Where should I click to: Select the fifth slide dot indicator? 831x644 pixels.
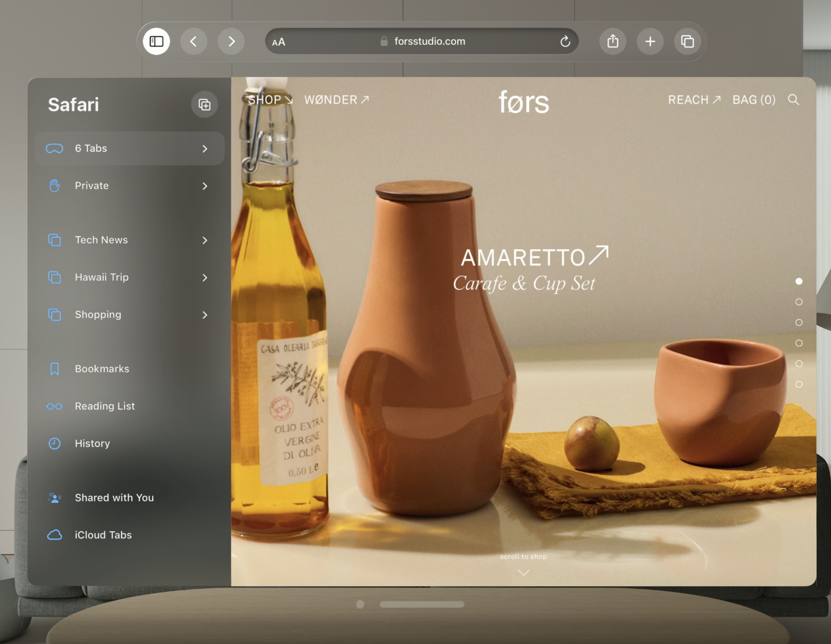[799, 364]
